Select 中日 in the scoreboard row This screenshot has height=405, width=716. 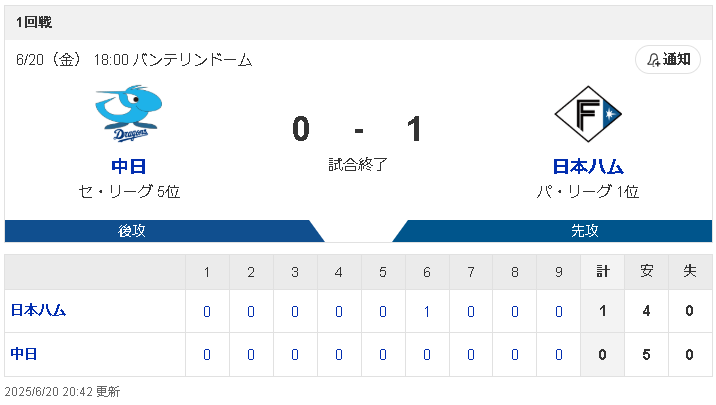[x=24, y=354]
